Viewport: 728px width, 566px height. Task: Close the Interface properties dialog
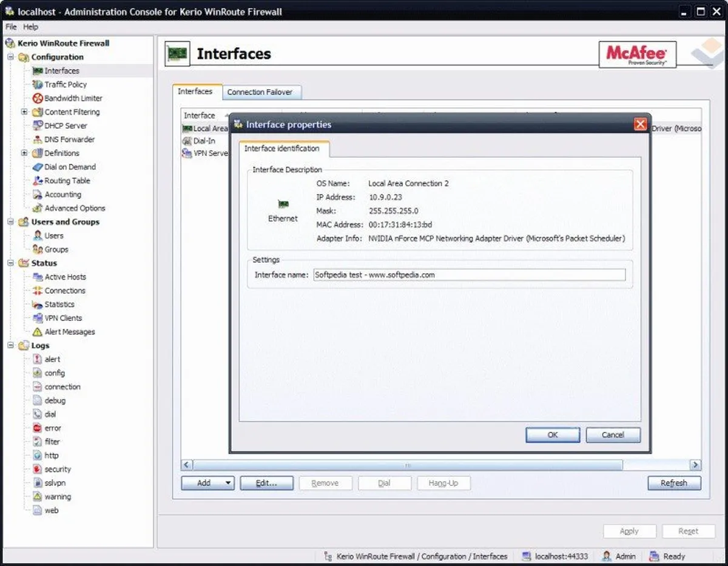640,124
